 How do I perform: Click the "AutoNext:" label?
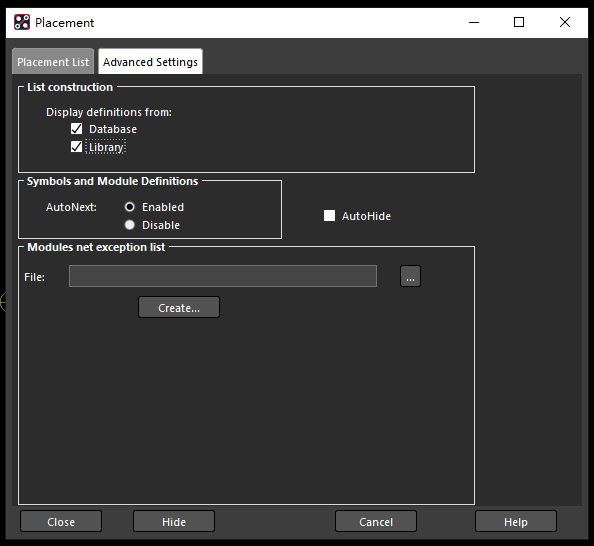click(71, 207)
